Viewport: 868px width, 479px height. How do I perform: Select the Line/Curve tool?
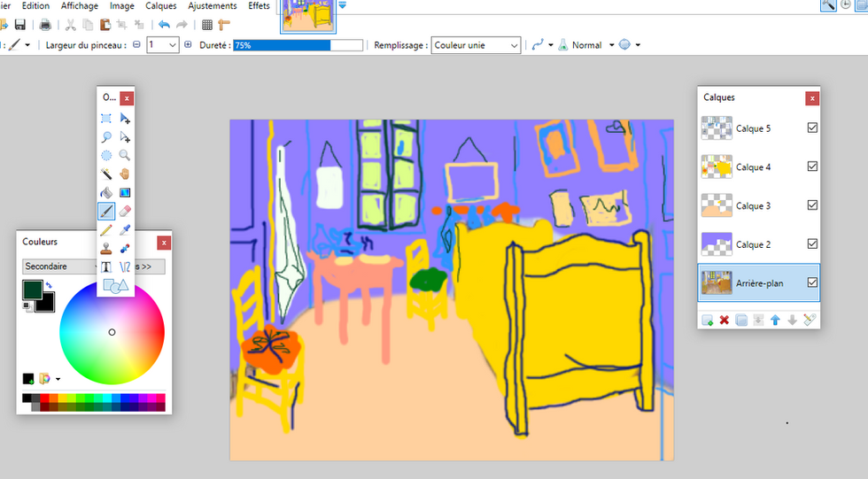pos(125,267)
